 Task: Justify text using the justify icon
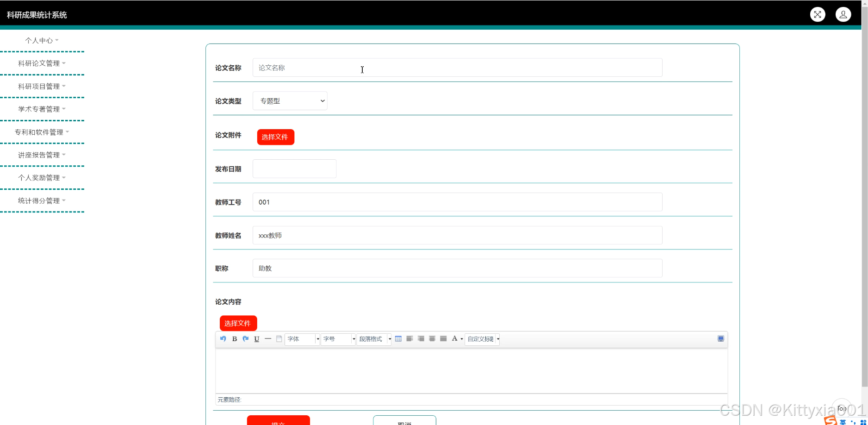tap(443, 339)
